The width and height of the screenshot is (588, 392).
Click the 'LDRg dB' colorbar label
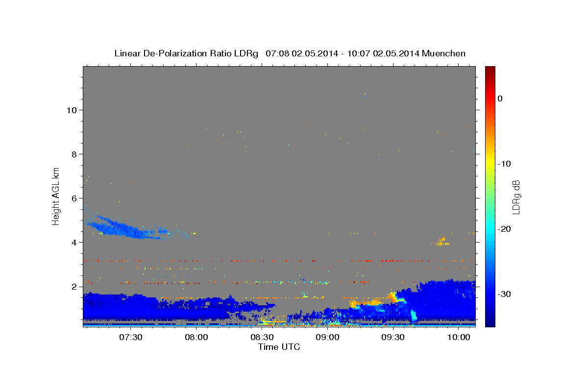click(x=516, y=196)
